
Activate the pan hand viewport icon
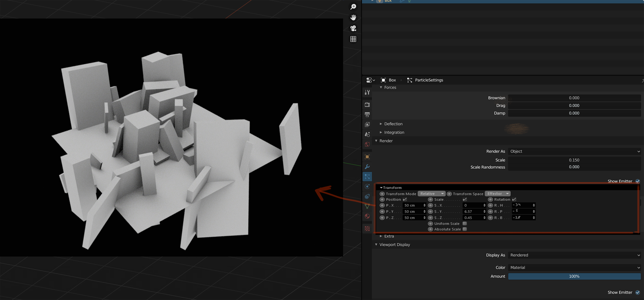coord(353,18)
